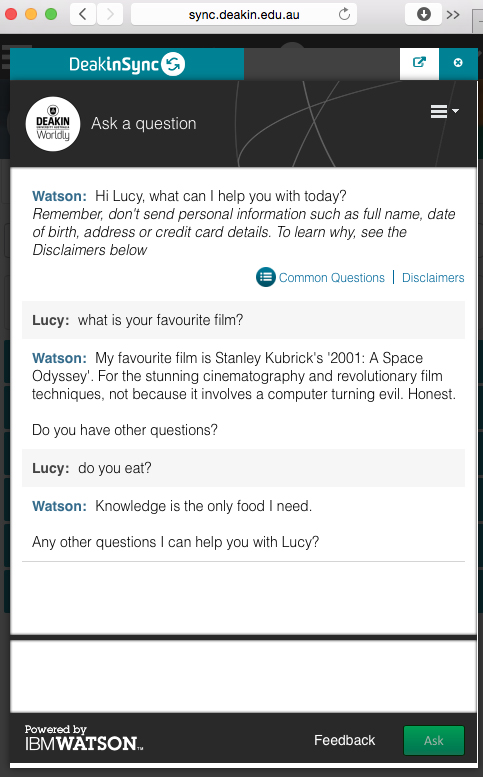
Task: Click the DeakinSync logo sync icon
Action: (x=173, y=64)
